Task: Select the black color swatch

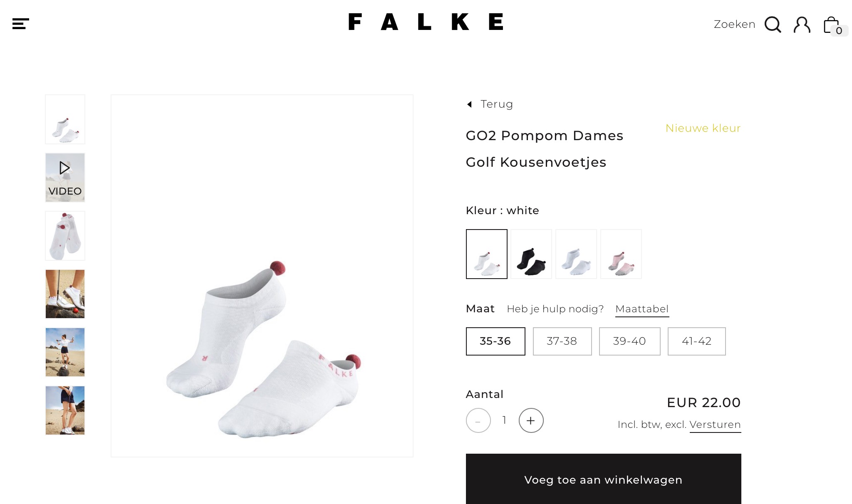Action: [x=531, y=254]
